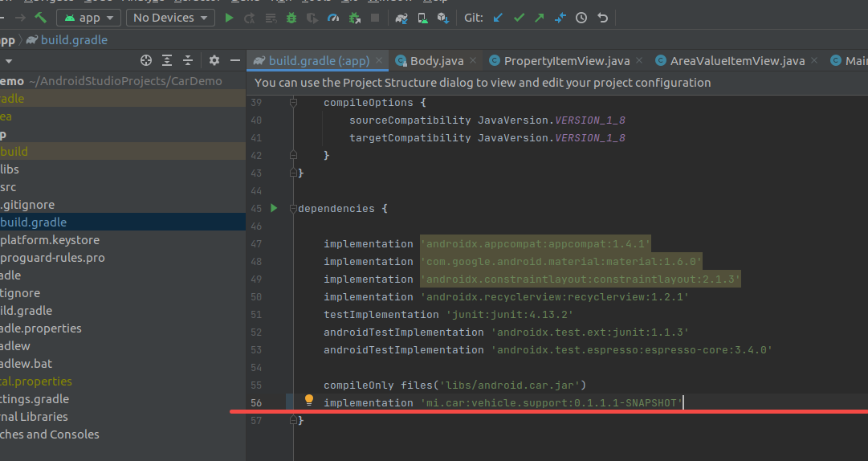Viewport: 868px width, 461px height.
Task: Close the build.gradle (:app) tab
Action: 379,60
